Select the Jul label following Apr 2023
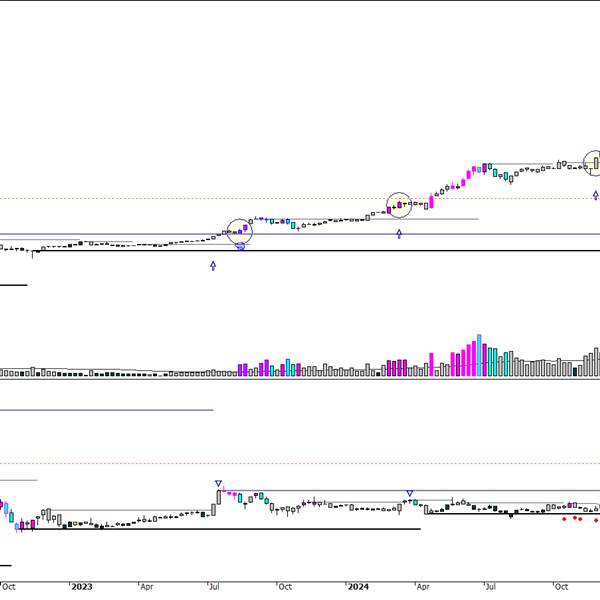The image size is (600, 600). [x=214, y=587]
